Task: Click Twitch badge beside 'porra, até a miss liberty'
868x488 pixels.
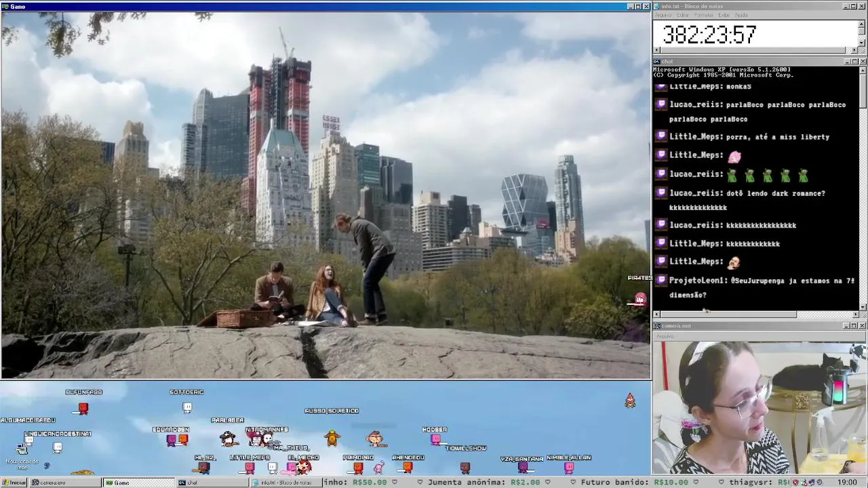Action: click(x=661, y=136)
